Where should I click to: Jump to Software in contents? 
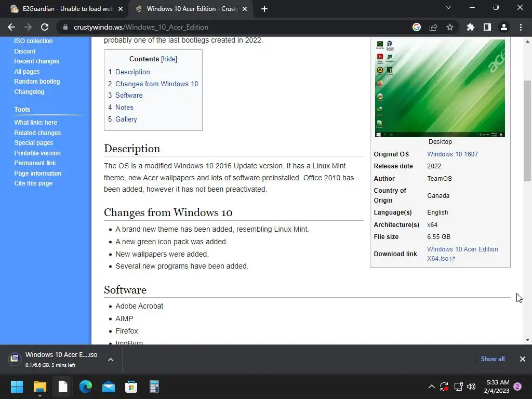click(x=129, y=96)
